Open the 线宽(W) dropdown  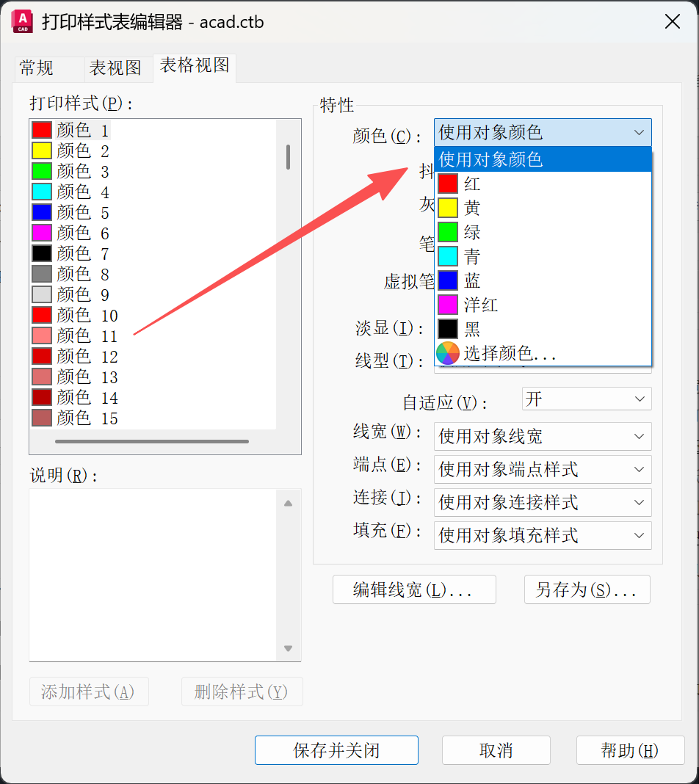543,436
